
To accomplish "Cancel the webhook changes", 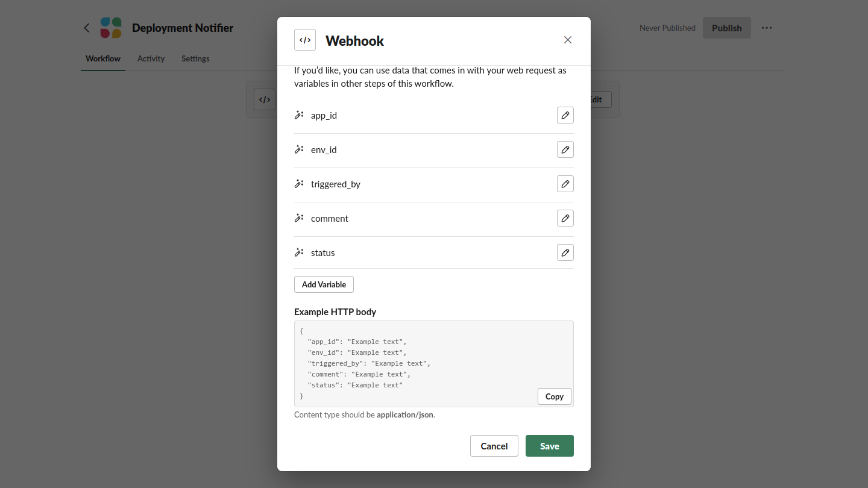I will pos(494,446).
